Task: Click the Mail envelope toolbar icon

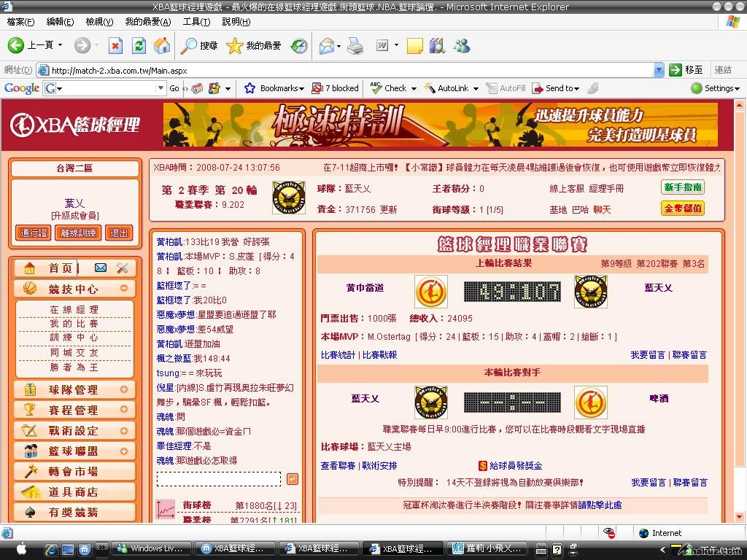Action: (x=327, y=46)
